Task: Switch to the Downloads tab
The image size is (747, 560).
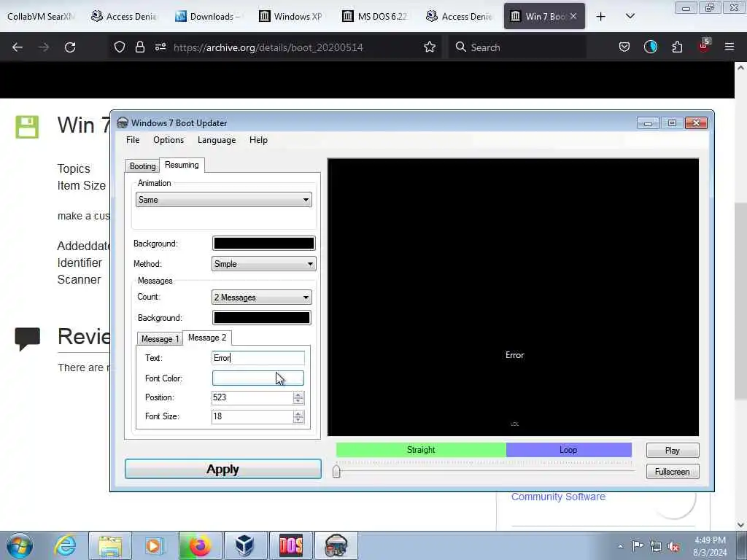Action: tap(206, 17)
